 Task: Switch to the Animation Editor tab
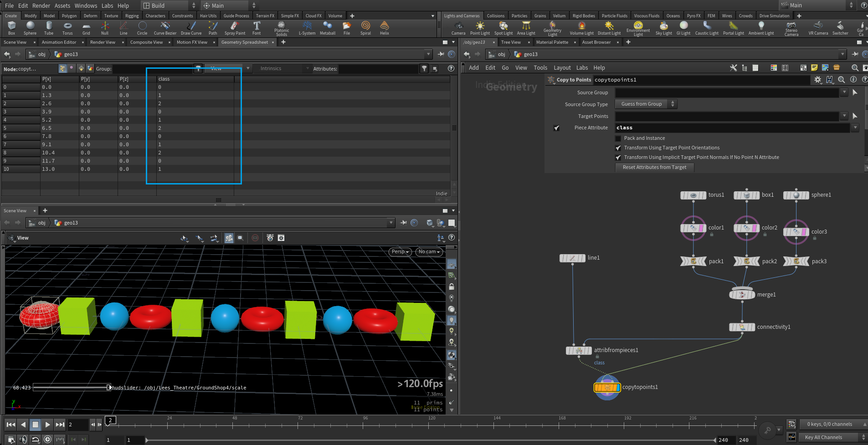click(59, 42)
